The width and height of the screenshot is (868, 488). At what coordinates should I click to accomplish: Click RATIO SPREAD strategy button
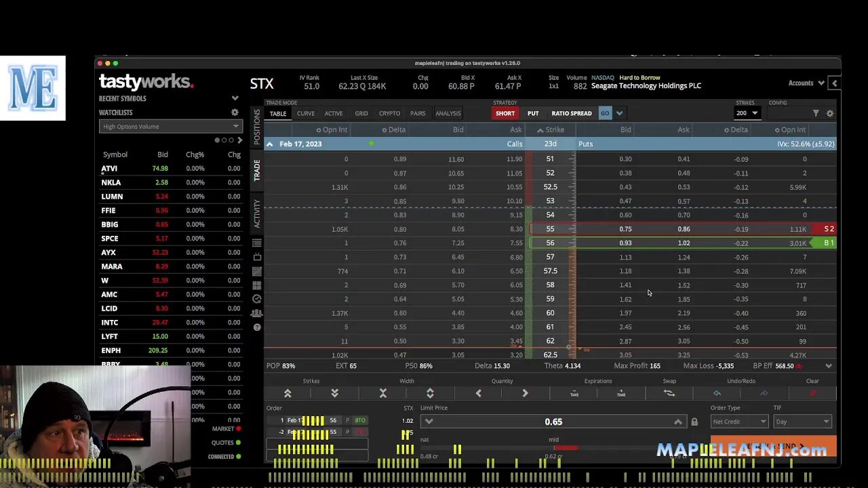[572, 113]
